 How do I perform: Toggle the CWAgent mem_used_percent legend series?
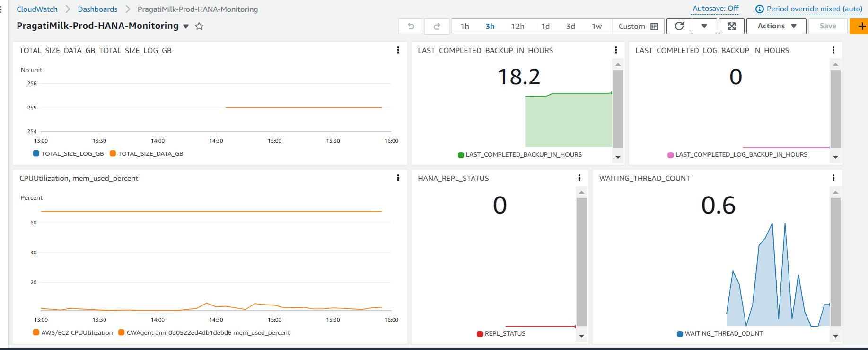pyautogui.click(x=204, y=332)
